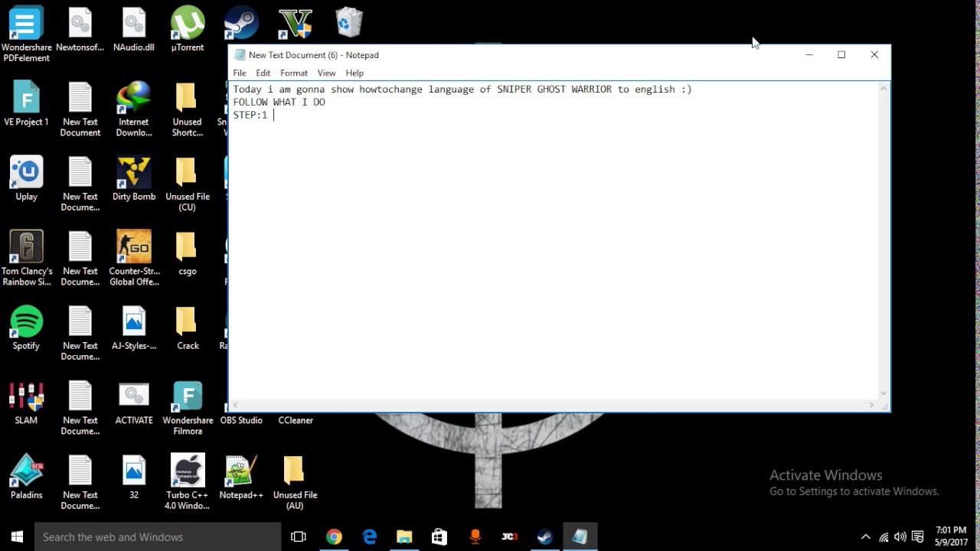The width and height of the screenshot is (980, 551).
Task: Select the Internet Download Manager shortcut
Action: (134, 109)
